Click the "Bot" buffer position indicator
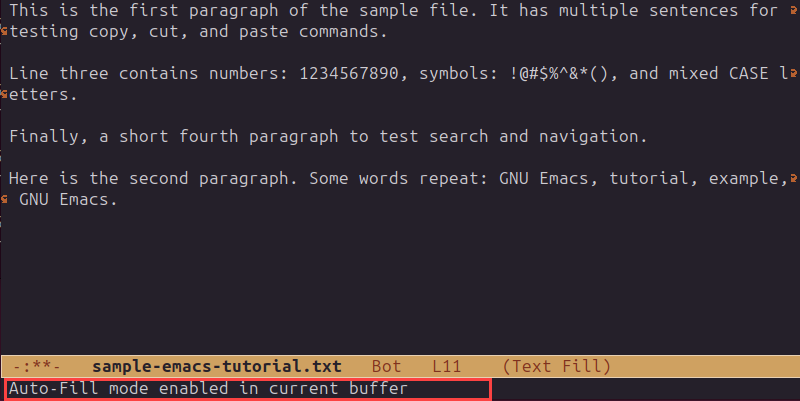 387,366
